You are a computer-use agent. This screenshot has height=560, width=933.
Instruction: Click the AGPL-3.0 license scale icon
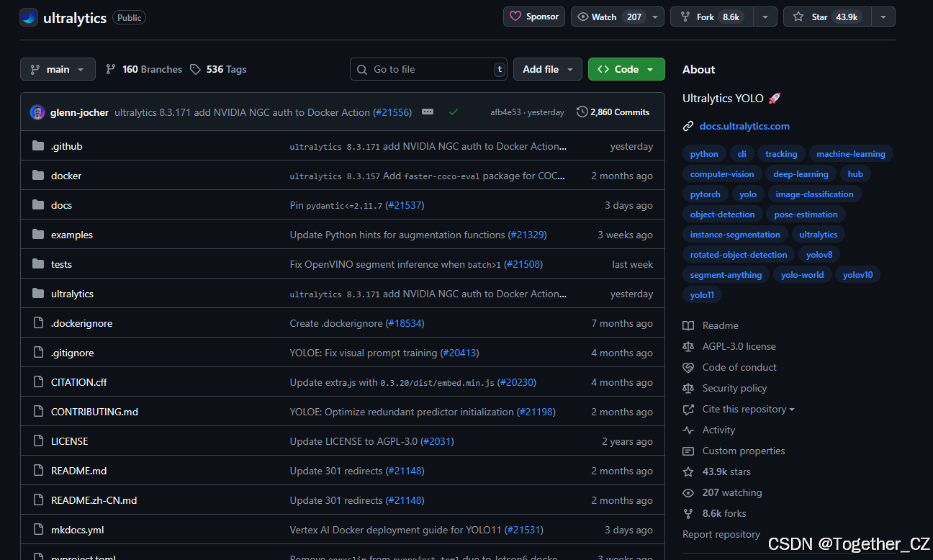[688, 347]
